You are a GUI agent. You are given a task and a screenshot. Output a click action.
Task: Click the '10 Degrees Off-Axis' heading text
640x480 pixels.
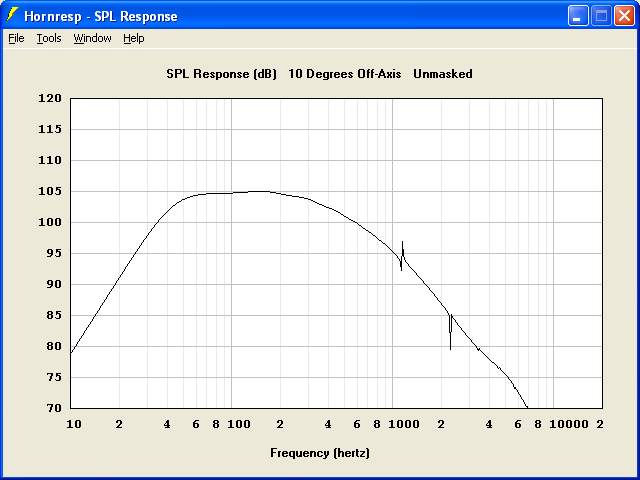point(345,74)
